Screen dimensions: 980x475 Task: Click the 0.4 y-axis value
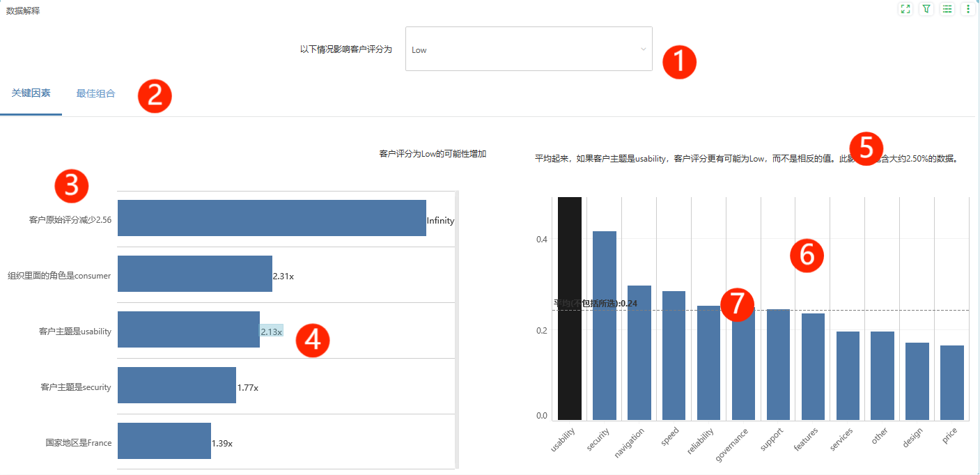click(542, 240)
